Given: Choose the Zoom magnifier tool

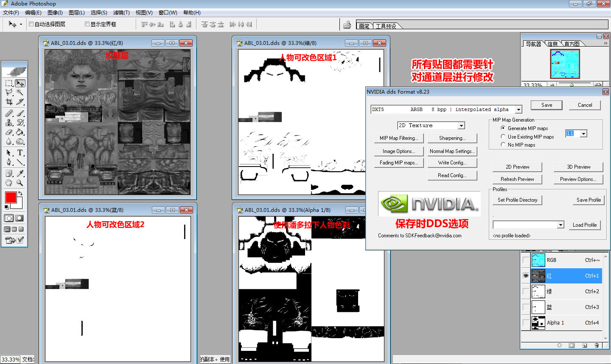Looking at the screenshot, I should (x=20, y=183).
